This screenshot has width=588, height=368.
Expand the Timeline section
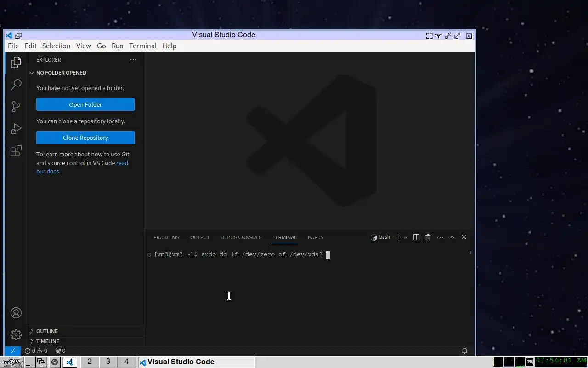(x=85, y=341)
